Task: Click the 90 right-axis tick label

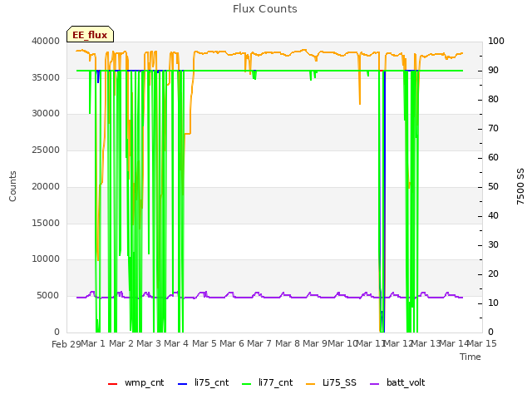Action: point(493,70)
